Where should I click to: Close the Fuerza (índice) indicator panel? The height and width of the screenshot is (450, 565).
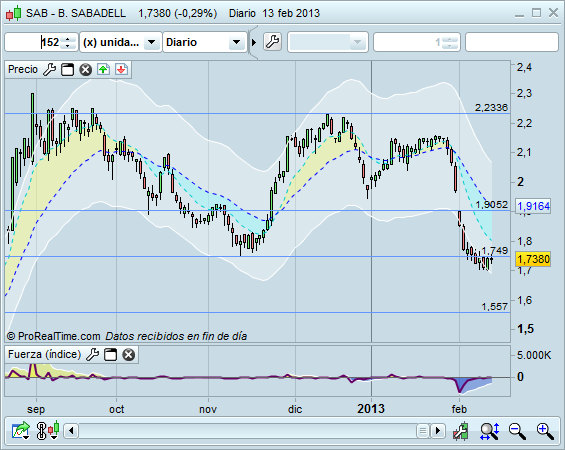click(129, 355)
